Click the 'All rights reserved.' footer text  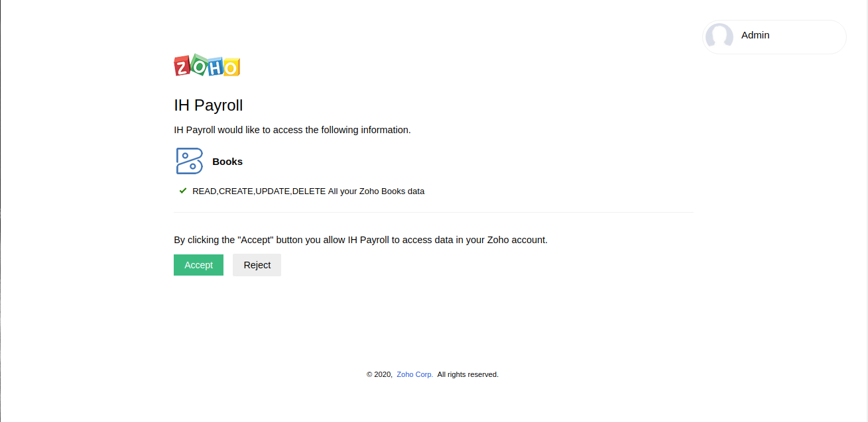468,374
